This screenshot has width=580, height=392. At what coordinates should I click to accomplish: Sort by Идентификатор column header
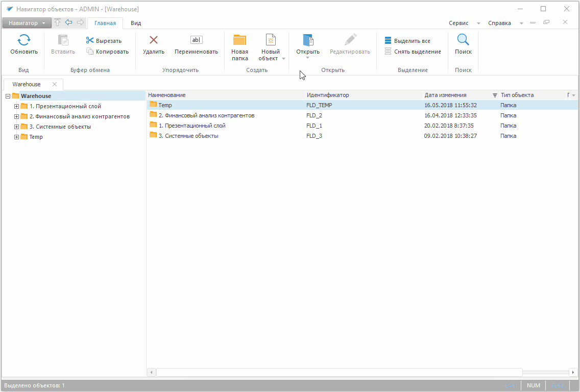pyautogui.click(x=364, y=95)
